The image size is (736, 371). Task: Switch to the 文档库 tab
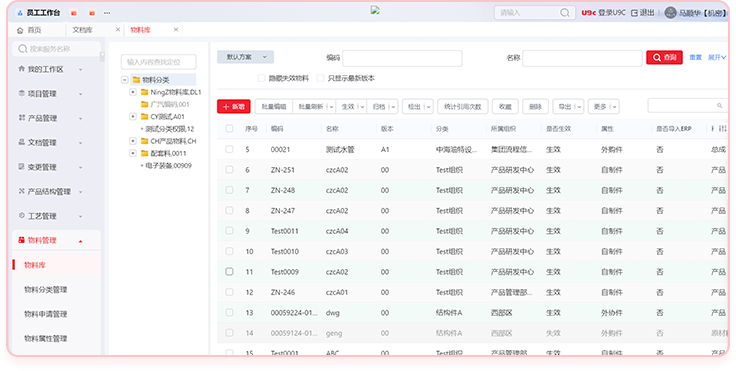[83, 30]
